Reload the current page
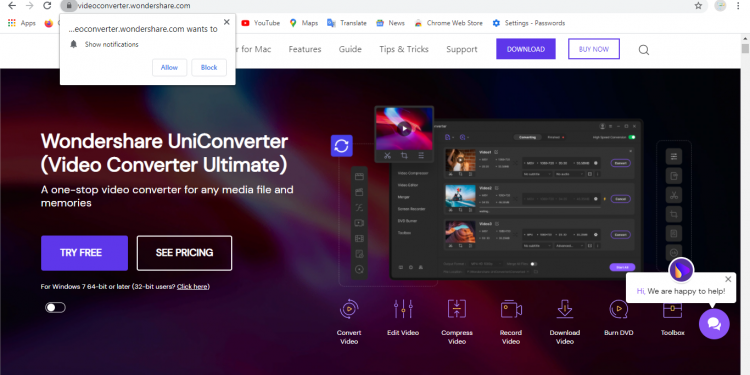This screenshot has height=375, width=750. (x=47, y=6)
